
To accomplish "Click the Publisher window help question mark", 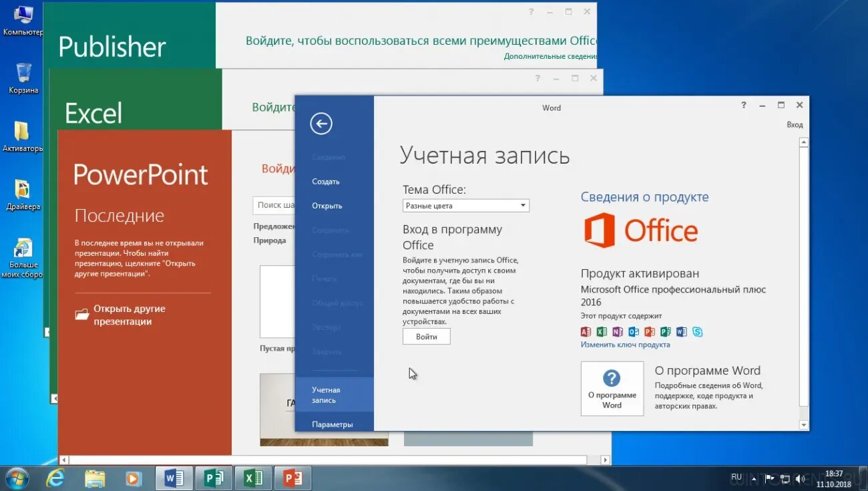I will (531, 11).
